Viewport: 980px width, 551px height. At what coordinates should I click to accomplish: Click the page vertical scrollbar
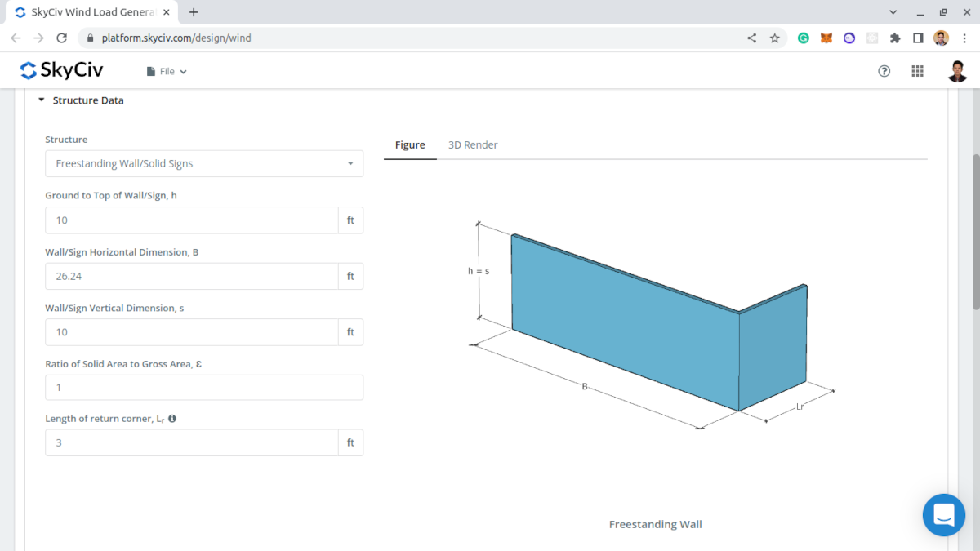[975, 232]
